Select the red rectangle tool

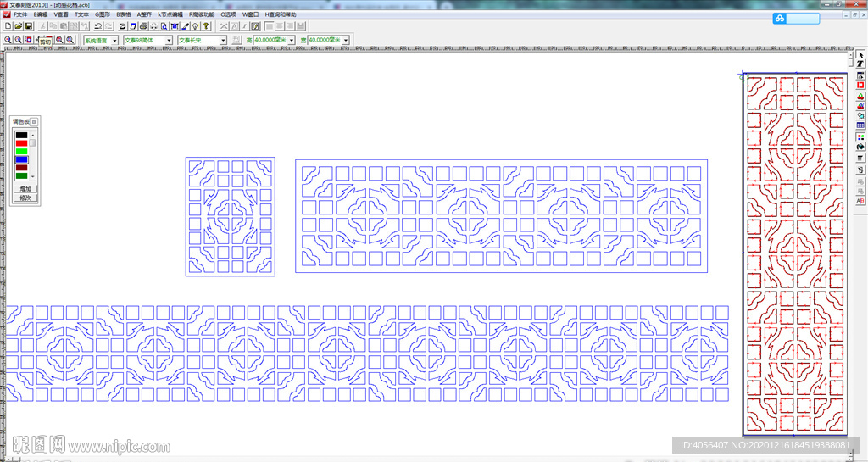(x=860, y=85)
